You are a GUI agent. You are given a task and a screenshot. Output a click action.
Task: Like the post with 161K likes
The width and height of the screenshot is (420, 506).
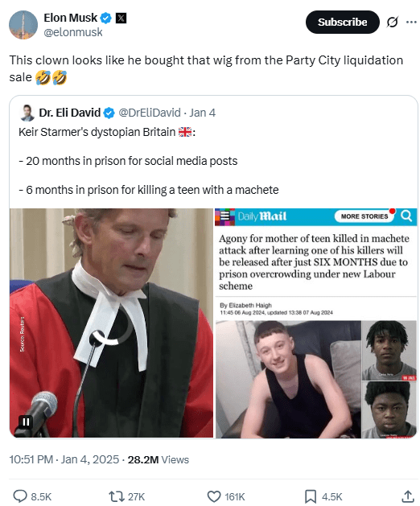coord(225,496)
